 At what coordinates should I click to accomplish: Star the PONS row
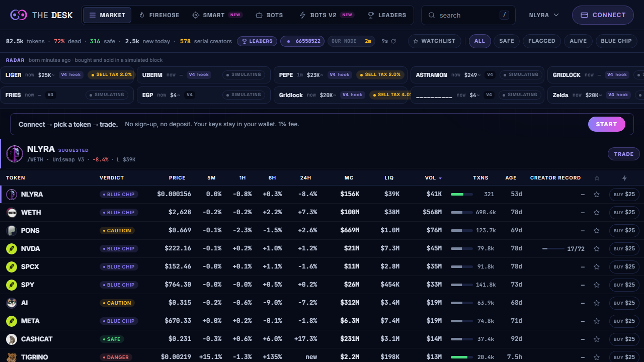point(597,230)
